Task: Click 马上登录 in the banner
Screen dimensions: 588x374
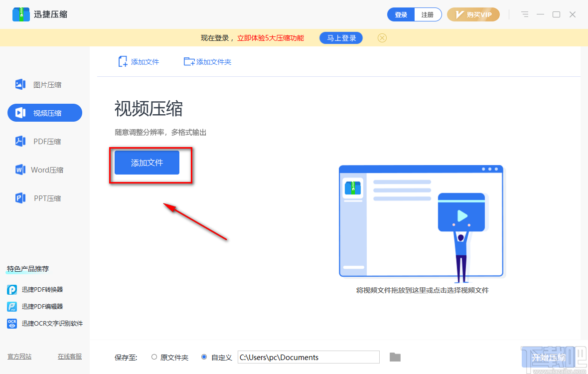Action: pyautogui.click(x=341, y=38)
